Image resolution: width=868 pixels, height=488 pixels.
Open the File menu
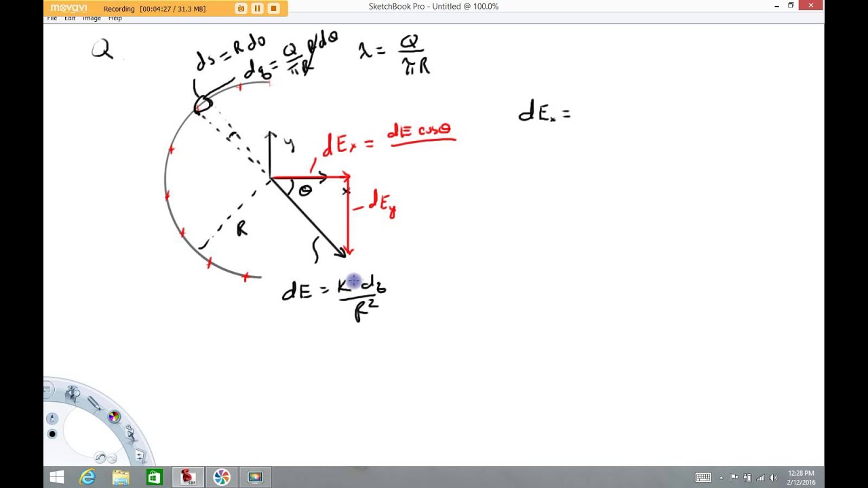(52, 18)
